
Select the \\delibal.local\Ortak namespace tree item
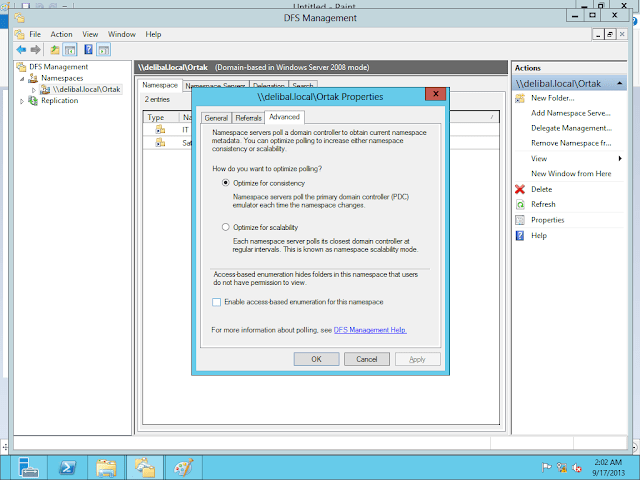click(85, 89)
